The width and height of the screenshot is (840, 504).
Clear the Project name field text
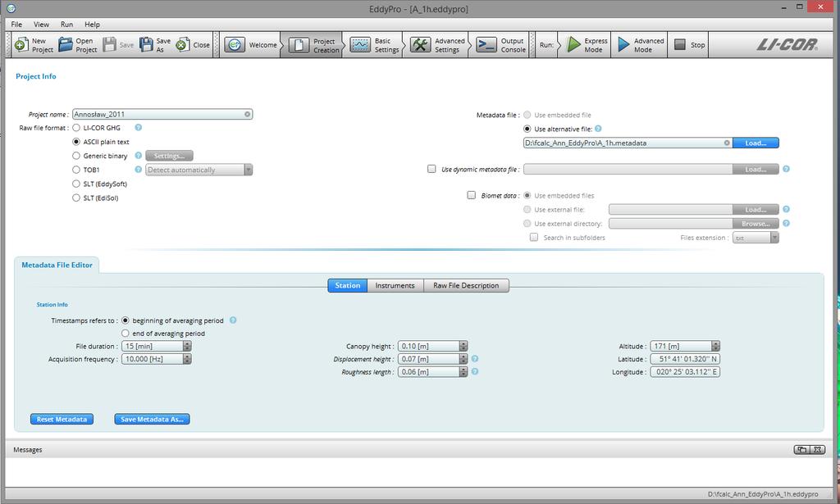pos(247,114)
